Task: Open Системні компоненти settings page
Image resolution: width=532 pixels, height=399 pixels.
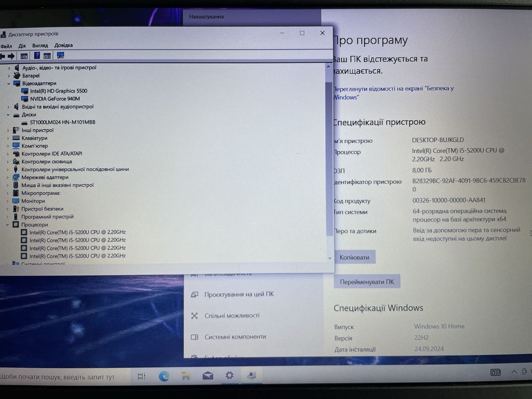Action: click(235, 337)
